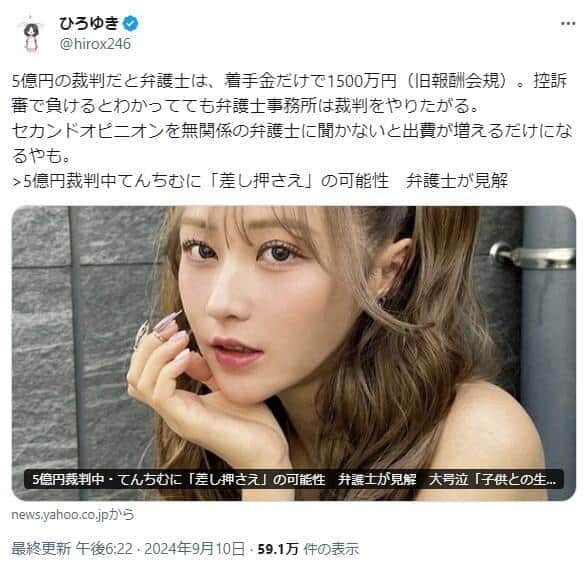Click the text line 審で負けるとわかってても
The image size is (588, 570).
[x=245, y=106]
